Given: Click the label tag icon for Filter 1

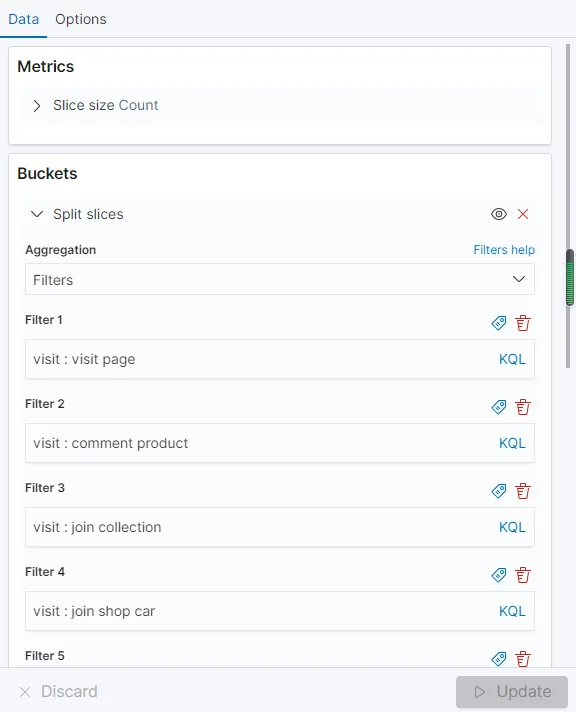Looking at the screenshot, I should (499, 323).
